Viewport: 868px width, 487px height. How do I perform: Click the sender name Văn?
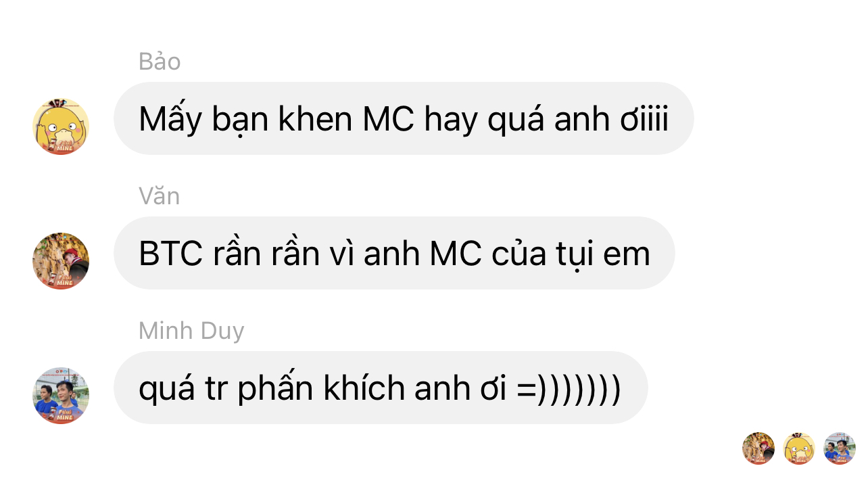click(x=160, y=196)
